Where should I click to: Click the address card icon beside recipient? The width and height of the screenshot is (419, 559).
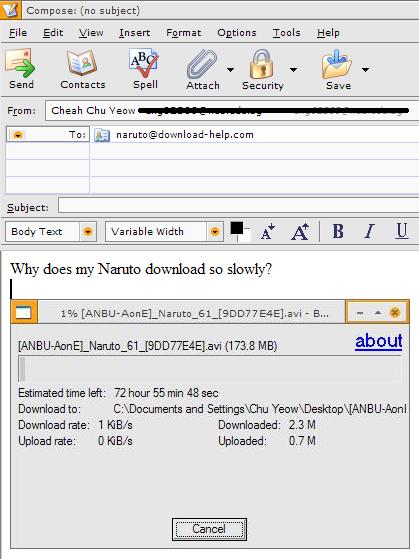pos(102,135)
